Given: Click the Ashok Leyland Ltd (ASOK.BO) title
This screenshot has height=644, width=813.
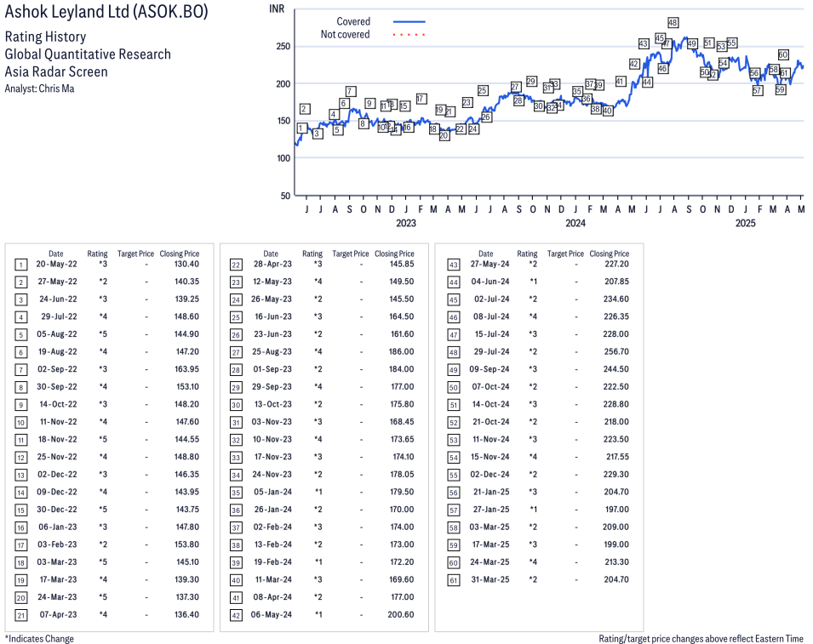Looking at the screenshot, I should point(106,11).
